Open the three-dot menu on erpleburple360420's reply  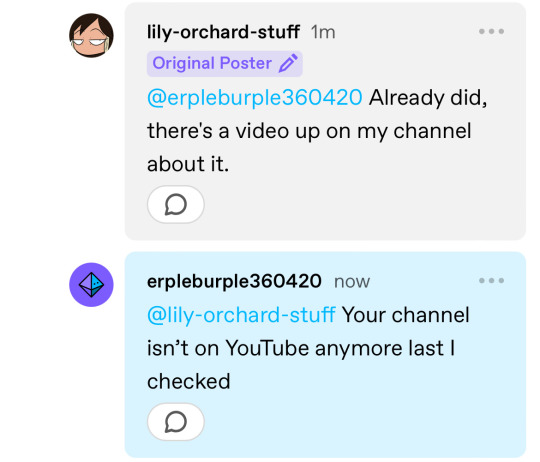[x=491, y=281]
